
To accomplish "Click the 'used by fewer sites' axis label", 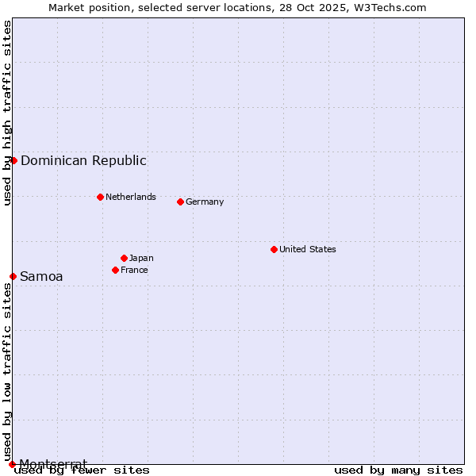I will click(83, 470).
